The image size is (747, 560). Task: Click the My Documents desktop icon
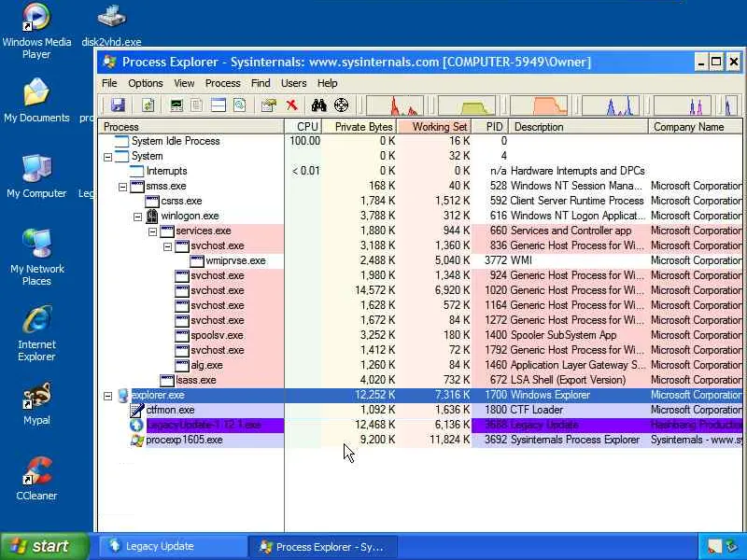[36, 101]
